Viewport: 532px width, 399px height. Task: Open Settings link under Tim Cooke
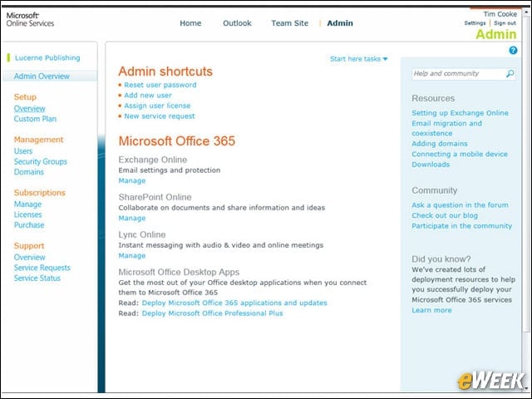tap(475, 23)
